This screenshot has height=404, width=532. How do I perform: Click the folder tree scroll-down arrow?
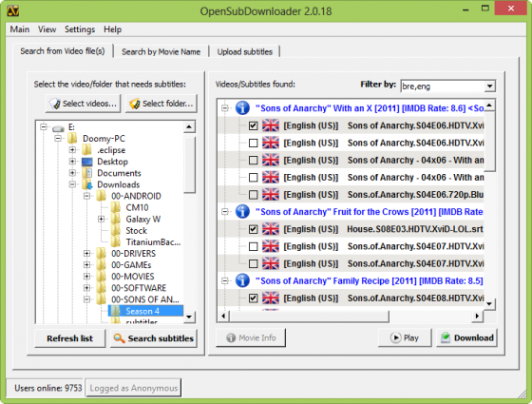pyautogui.click(x=189, y=317)
